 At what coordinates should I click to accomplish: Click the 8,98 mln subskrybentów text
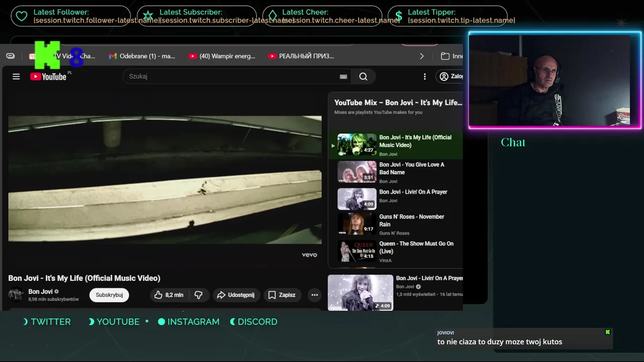point(53,299)
